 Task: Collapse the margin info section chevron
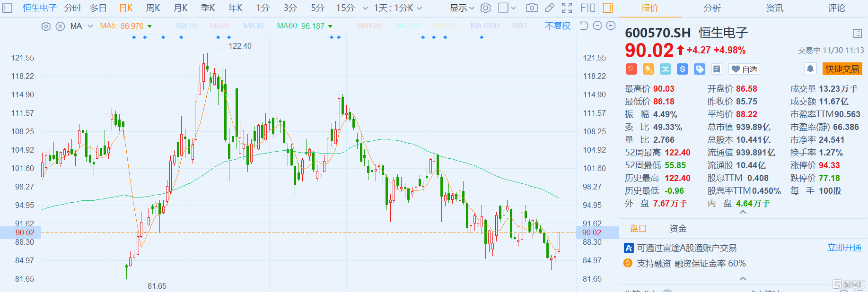click(x=743, y=279)
